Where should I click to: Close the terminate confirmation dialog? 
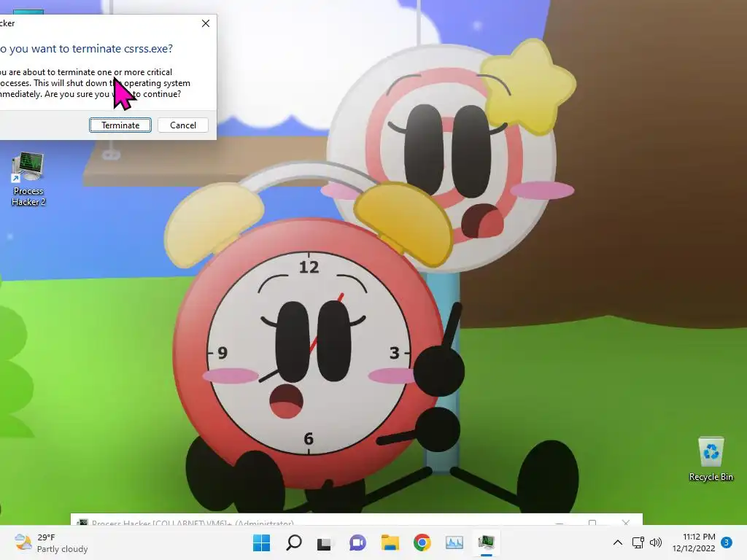(x=206, y=23)
